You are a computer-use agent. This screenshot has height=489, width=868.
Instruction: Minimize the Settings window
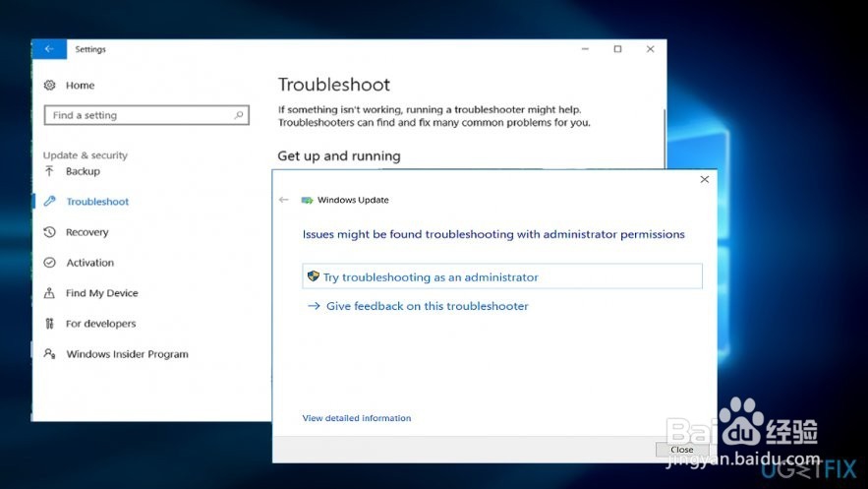click(585, 49)
